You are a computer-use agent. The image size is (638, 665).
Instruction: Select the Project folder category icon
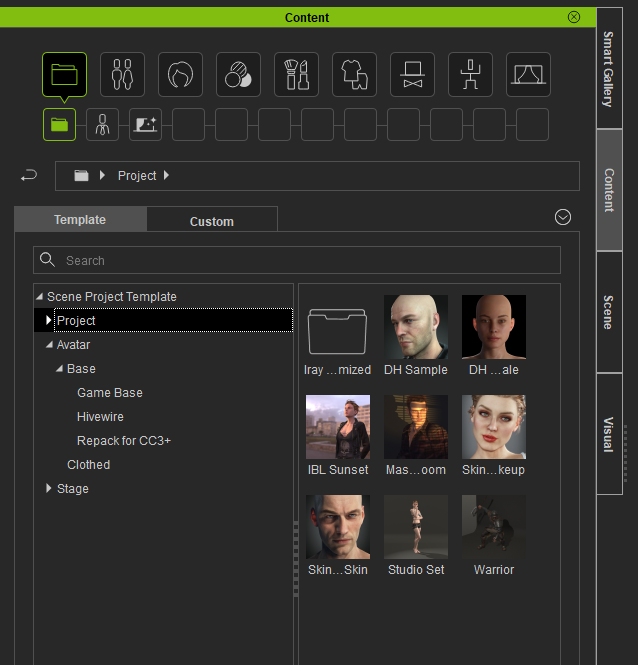pos(64,75)
